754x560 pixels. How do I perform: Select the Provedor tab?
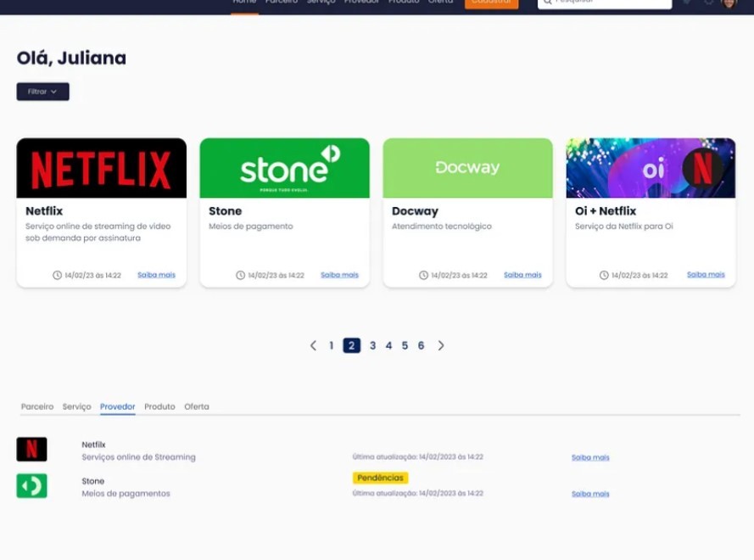(x=118, y=406)
